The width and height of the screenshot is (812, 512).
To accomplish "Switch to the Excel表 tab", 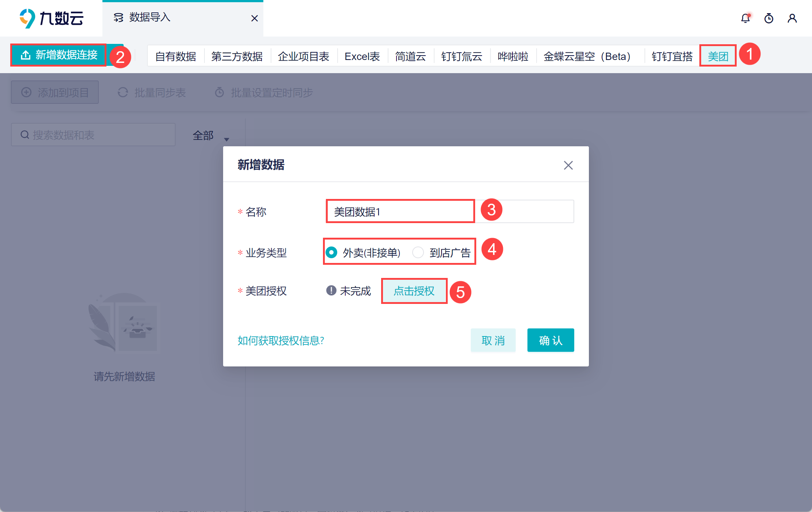I will pos(362,56).
